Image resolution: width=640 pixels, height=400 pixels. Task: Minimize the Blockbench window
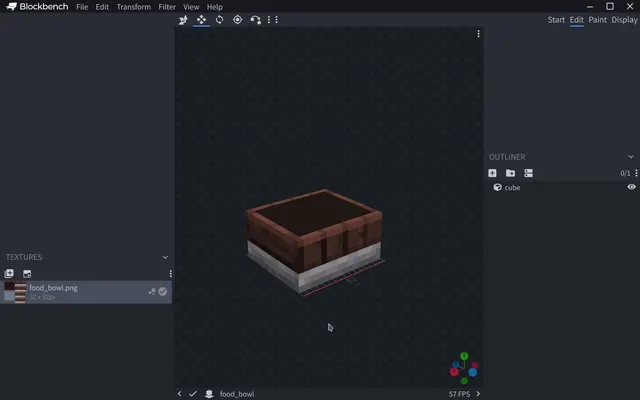[x=590, y=7]
